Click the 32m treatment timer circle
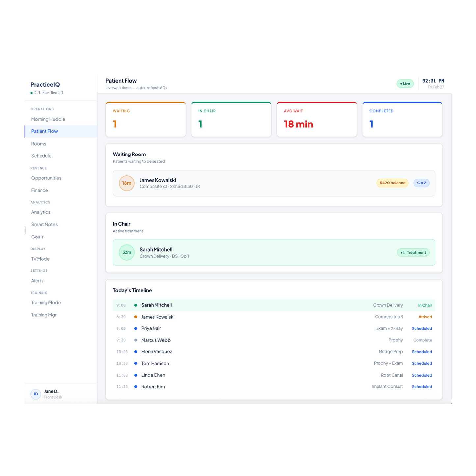 (x=127, y=252)
